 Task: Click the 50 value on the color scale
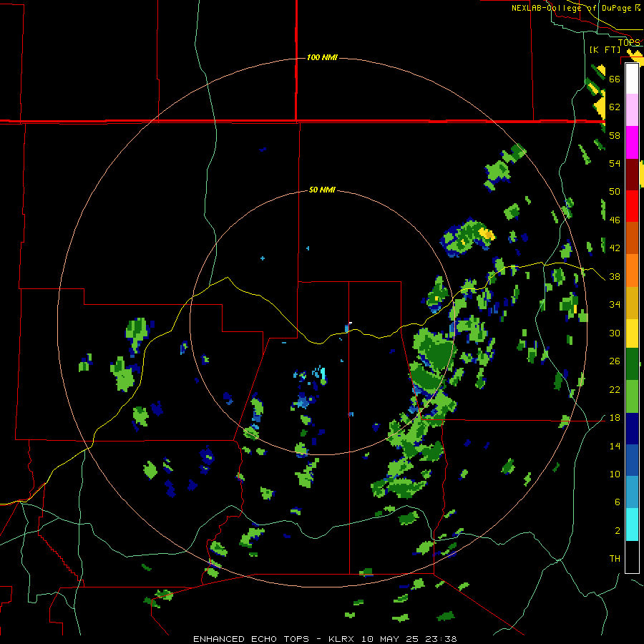615,191
